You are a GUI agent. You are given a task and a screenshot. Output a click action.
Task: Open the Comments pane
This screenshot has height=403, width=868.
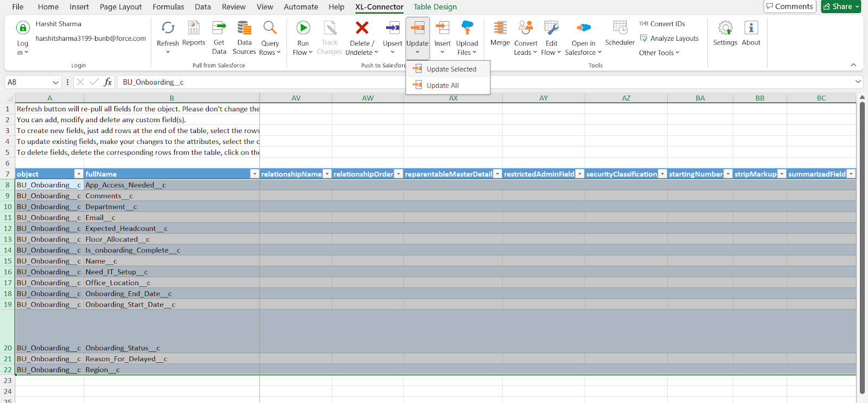[790, 7]
